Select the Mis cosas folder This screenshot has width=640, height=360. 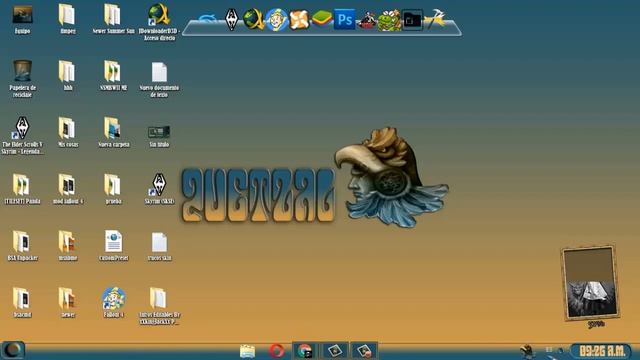click(x=67, y=128)
